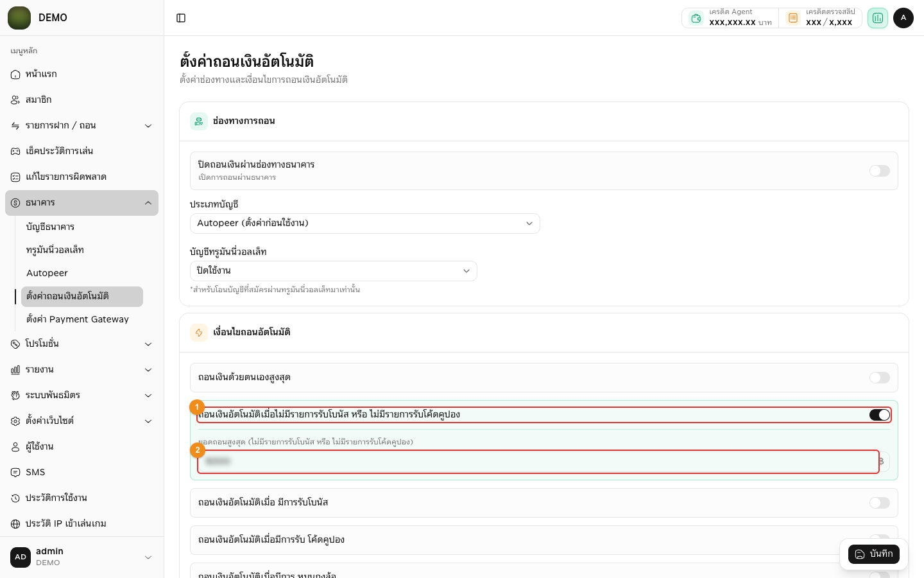This screenshot has width=924, height=578.
Task: Select ตั้งค่าถอนเงินอัตโนมัติ submenu item
Action: point(82,297)
